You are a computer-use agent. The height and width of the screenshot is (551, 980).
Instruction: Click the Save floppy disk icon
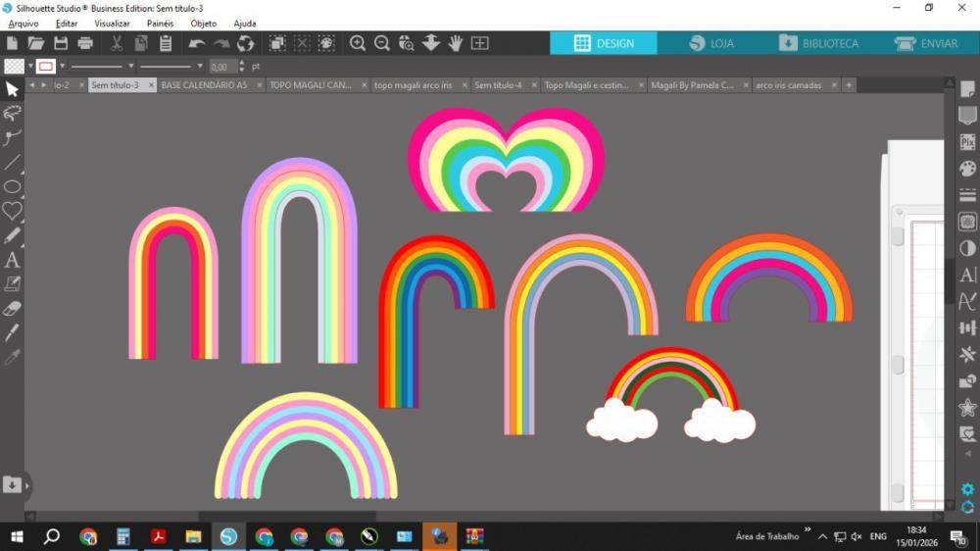(x=61, y=43)
